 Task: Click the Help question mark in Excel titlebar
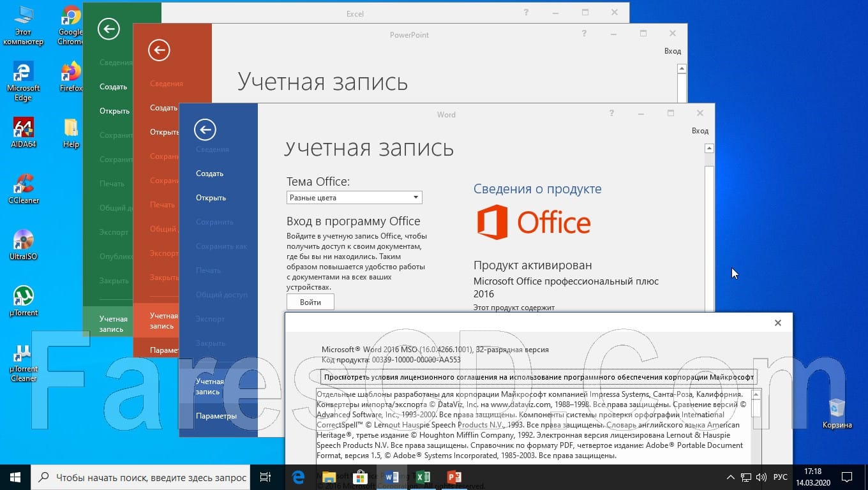click(526, 12)
